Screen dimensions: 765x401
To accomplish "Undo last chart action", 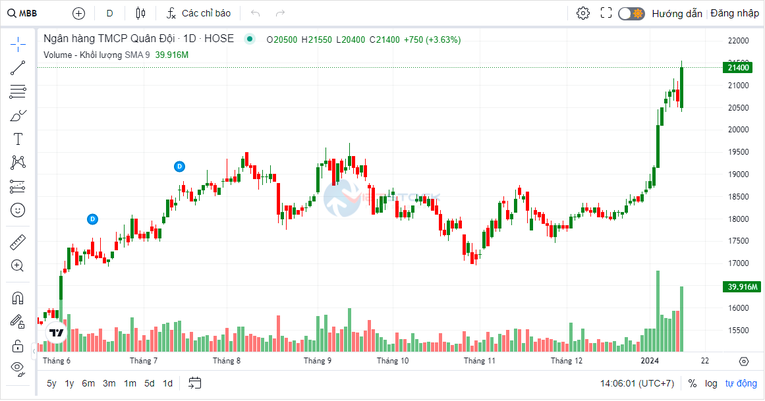I will point(255,13).
